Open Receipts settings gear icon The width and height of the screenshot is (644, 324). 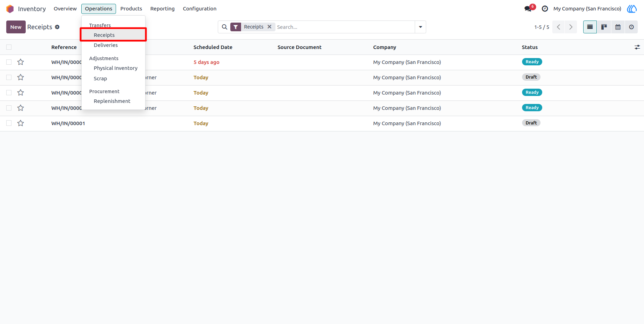point(57,27)
